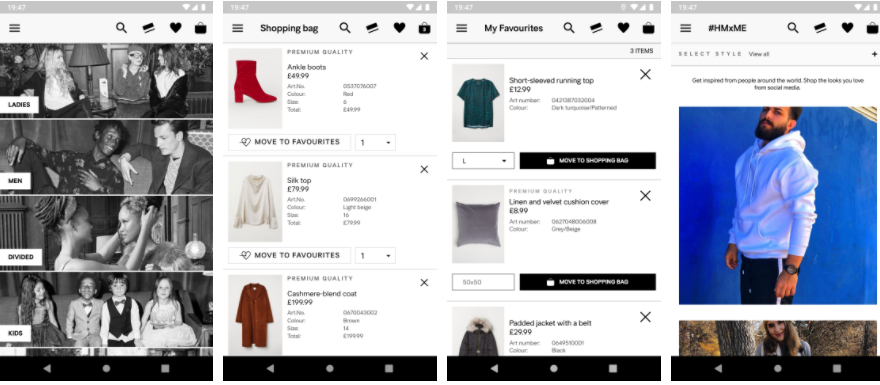
Task: Tap card icon on #HMxME screen
Action: point(820,28)
